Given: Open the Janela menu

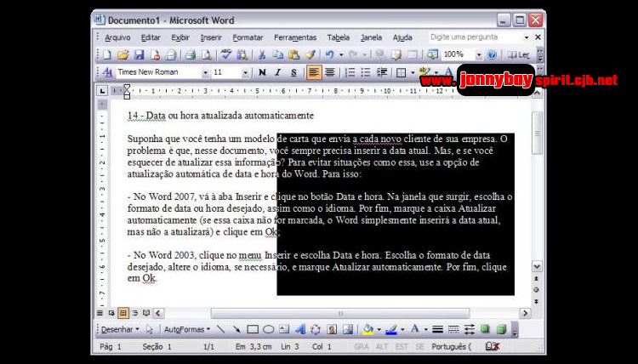Looking at the screenshot, I should [x=371, y=37].
